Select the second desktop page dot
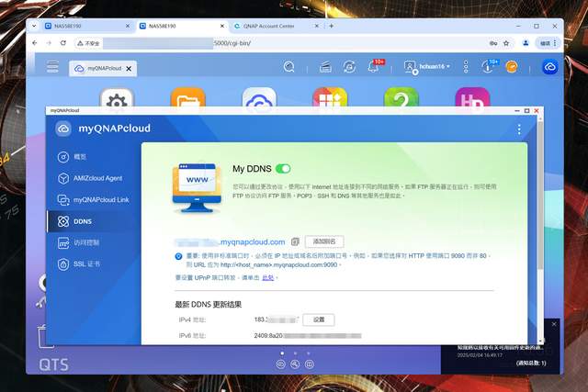 click(x=295, y=353)
